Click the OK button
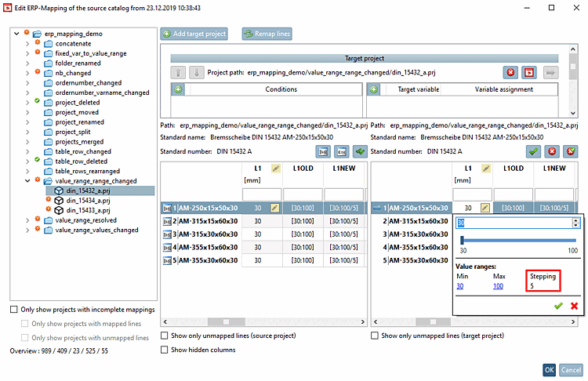This screenshot has height=381, width=588. pyautogui.click(x=550, y=370)
